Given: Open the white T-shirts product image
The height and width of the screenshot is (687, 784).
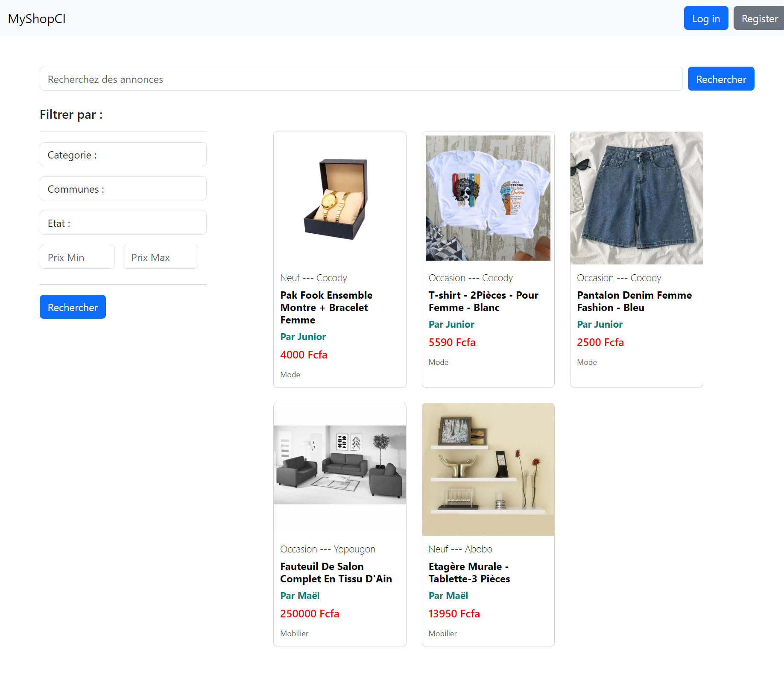Looking at the screenshot, I should (x=488, y=198).
